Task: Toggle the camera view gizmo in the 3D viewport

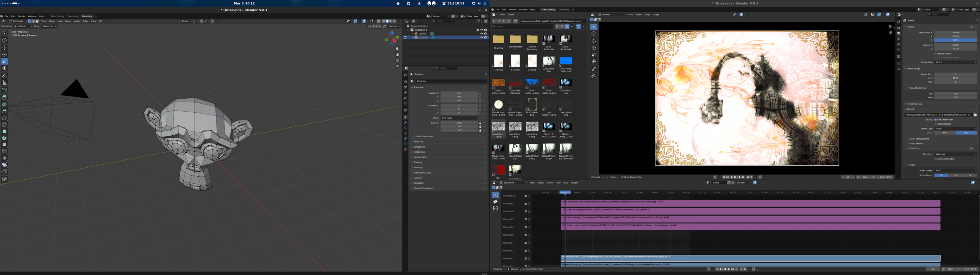Action: tap(397, 60)
